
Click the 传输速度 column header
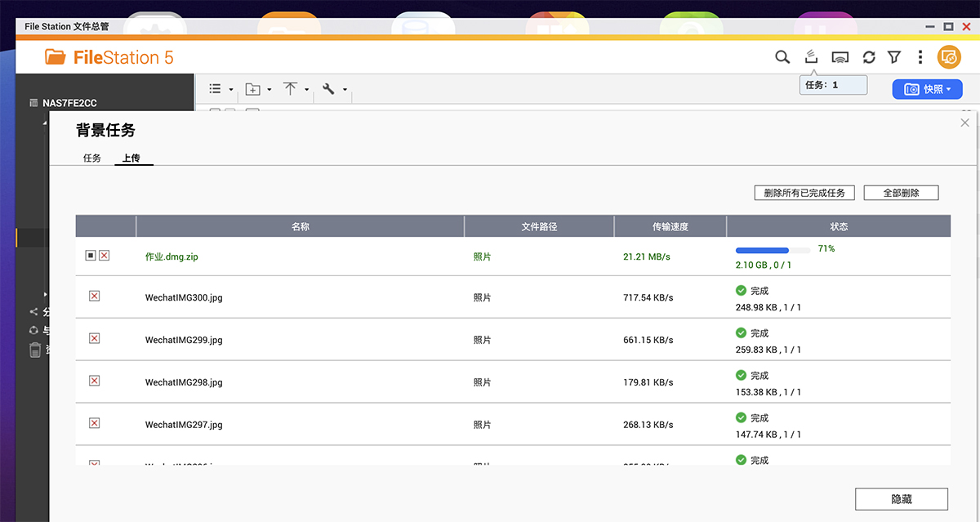tap(670, 226)
